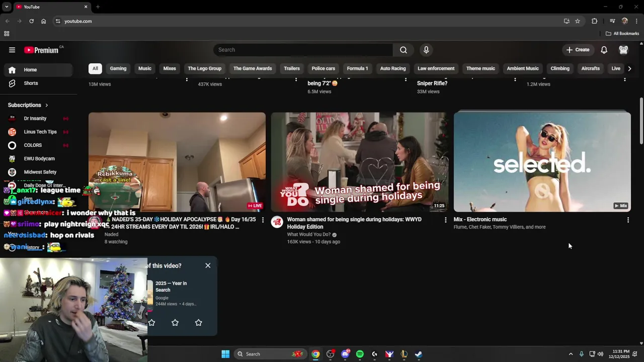Viewport: 644px width, 362px height.
Task: Reload the page in Chrome
Action: 31,21
